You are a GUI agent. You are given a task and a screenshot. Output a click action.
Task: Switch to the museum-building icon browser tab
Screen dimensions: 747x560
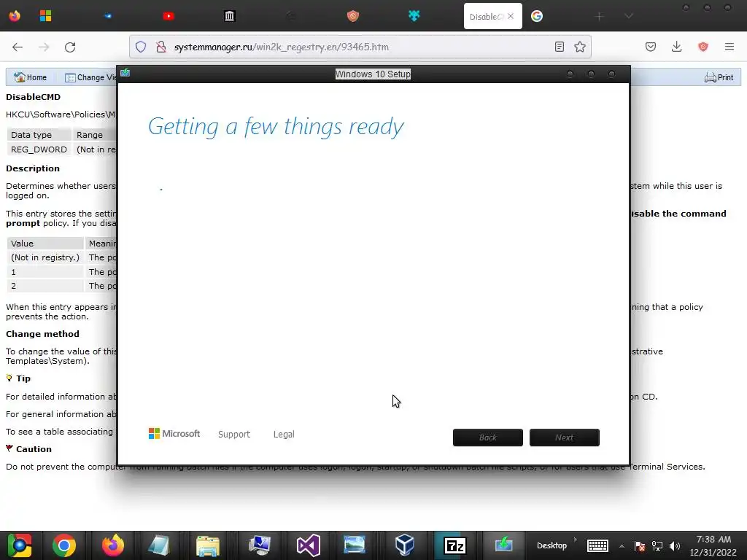point(229,16)
